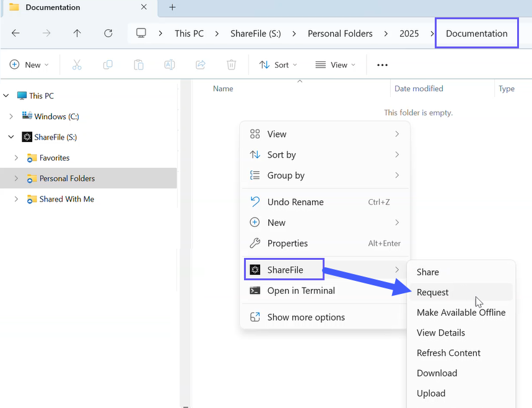
Task: Open the three-dot See more menu
Action: (x=382, y=65)
